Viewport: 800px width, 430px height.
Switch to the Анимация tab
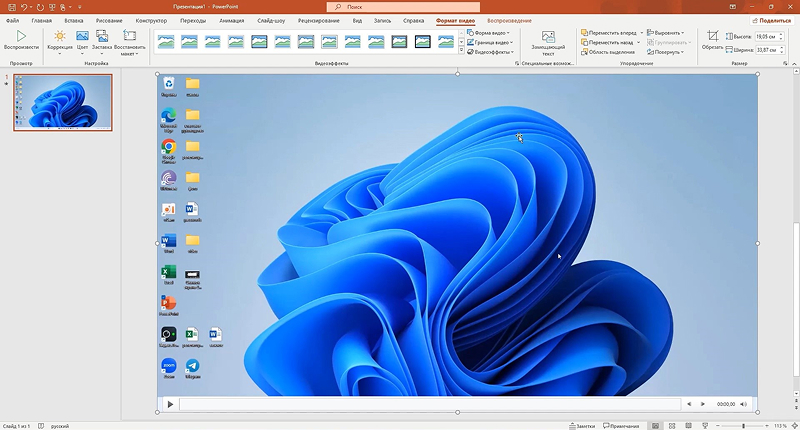click(x=232, y=21)
